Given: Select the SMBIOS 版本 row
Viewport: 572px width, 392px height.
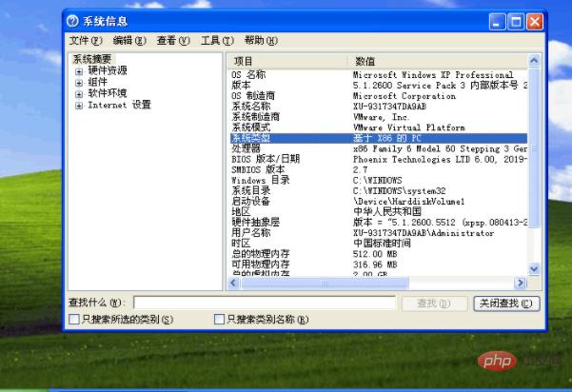Looking at the screenshot, I should [379, 170].
